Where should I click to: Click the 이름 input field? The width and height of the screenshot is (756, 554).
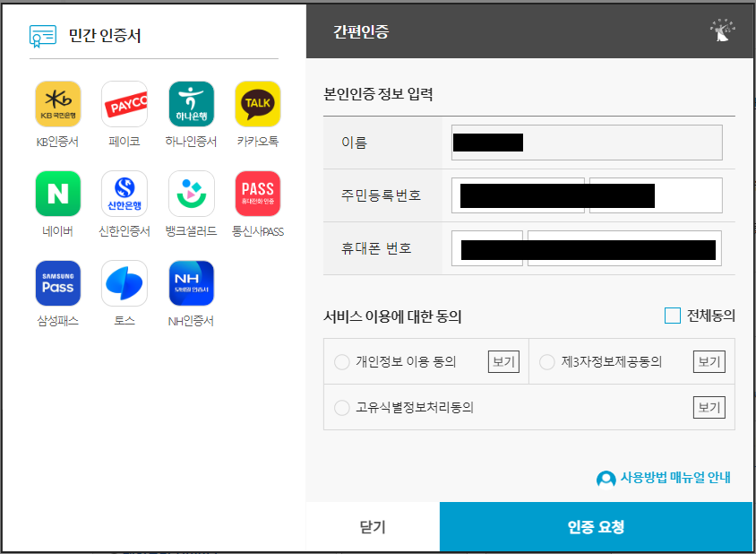pos(587,143)
